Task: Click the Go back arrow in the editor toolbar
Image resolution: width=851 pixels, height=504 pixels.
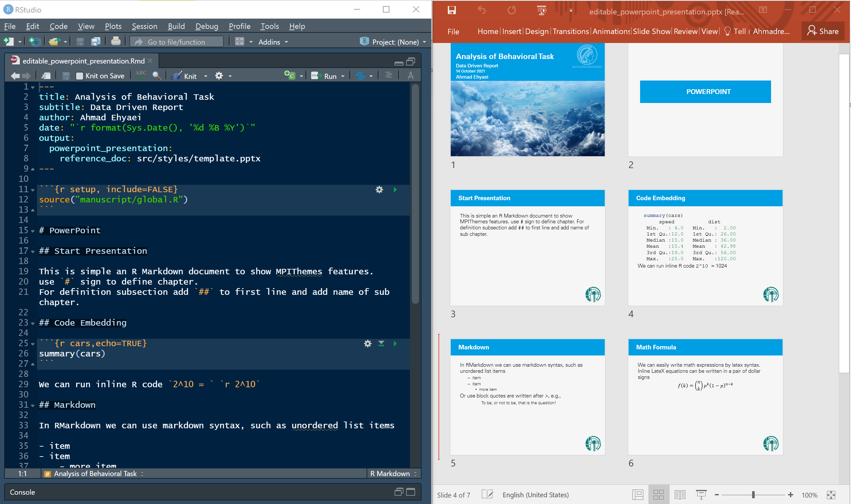Action: [15, 76]
